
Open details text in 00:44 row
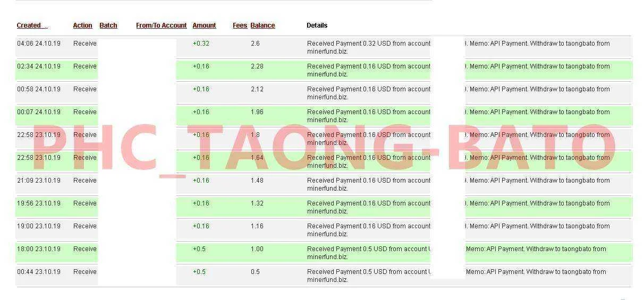[x=368, y=276]
